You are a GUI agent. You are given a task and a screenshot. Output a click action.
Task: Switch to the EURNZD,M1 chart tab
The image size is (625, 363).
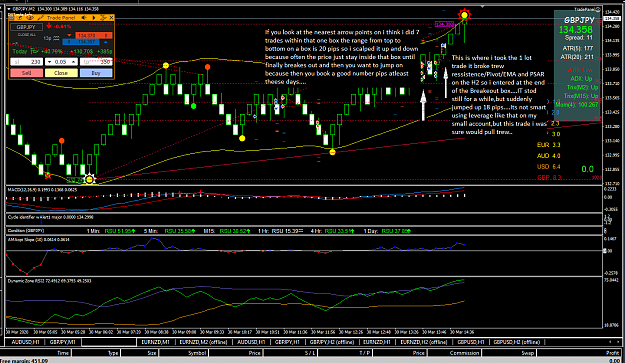point(155,342)
